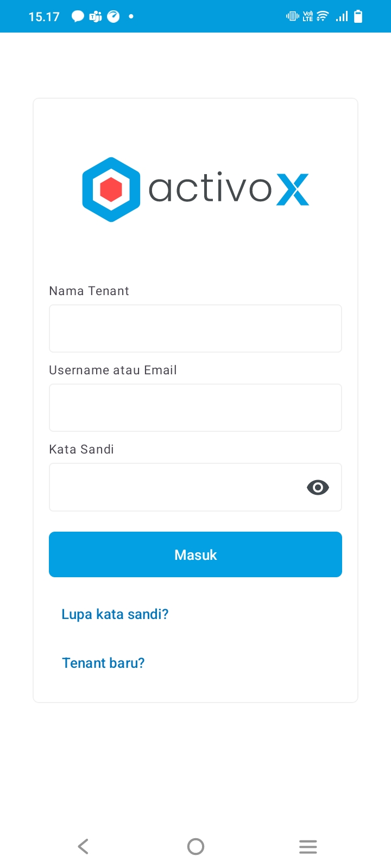Tap the activoX wordmark text
Image resolution: width=391 pixels, height=868 pixels.
[x=229, y=189]
